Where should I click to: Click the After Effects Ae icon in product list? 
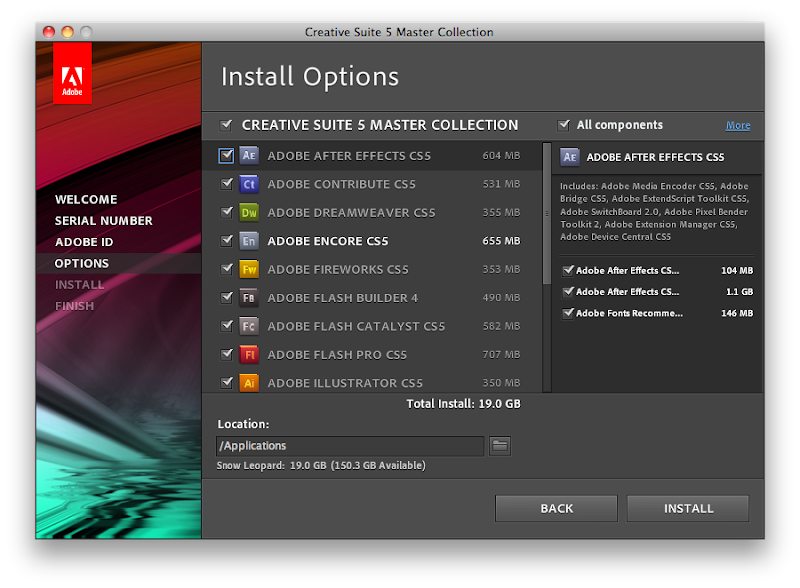coord(249,155)
